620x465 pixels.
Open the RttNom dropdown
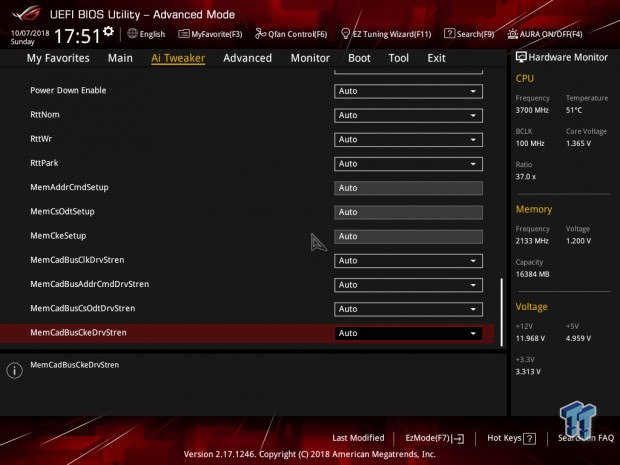coord(408,115)
